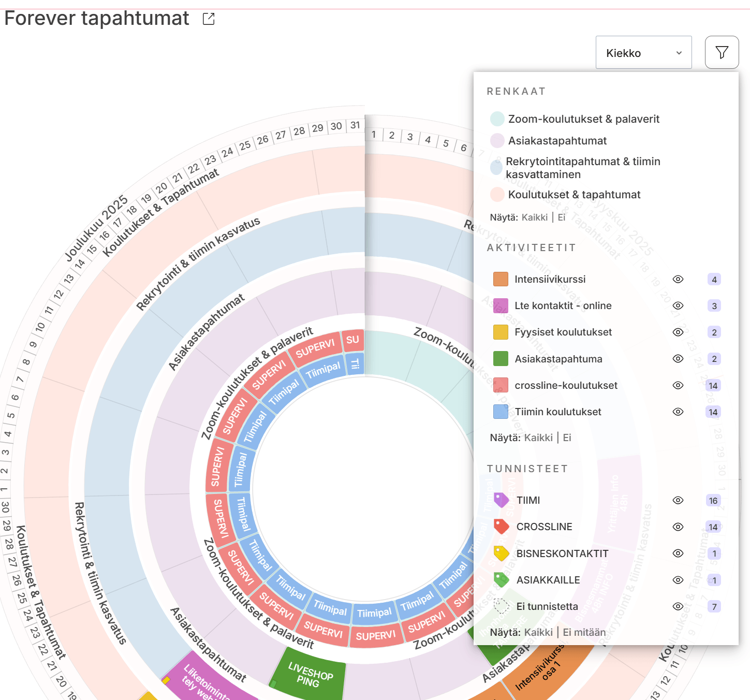Click the green ASIAKKAILLE tag icon
The image size is (750, 700).
501,580
